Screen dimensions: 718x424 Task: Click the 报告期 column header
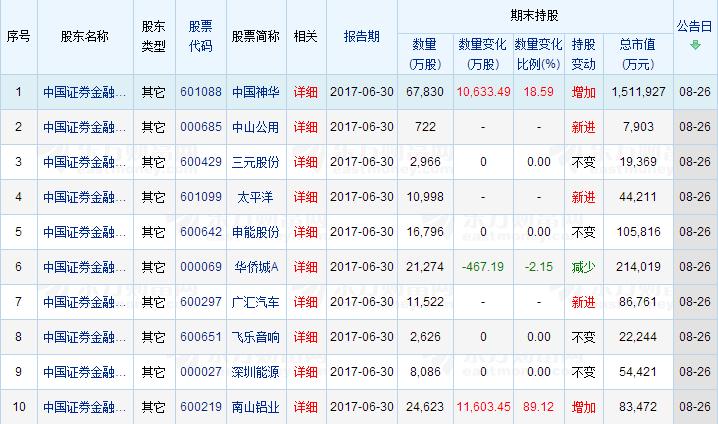coord(361,36)
